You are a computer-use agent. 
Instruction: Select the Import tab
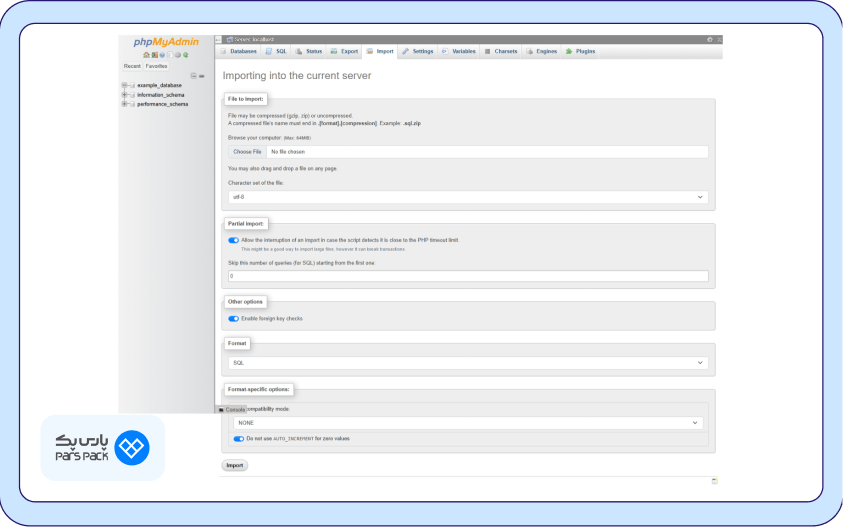[380, 52]
